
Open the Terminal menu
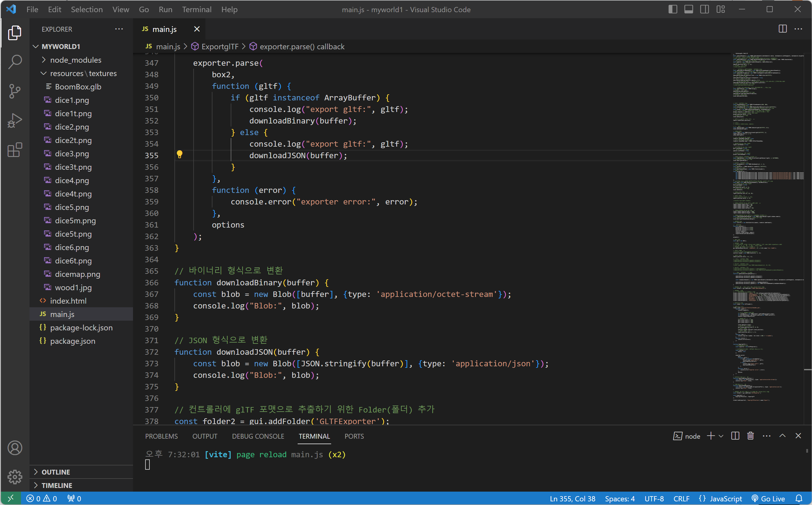pyautogui.click(x=197, y=9)
